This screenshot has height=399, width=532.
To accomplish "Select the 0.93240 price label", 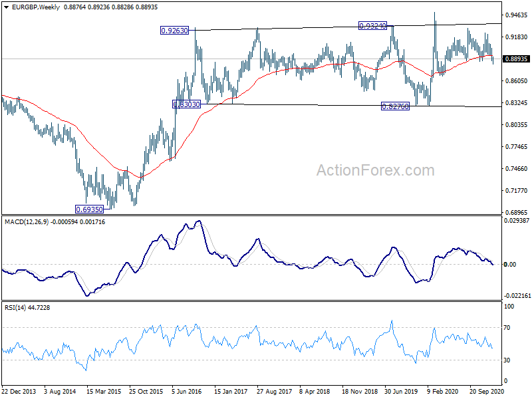I will tap(372, 26).
